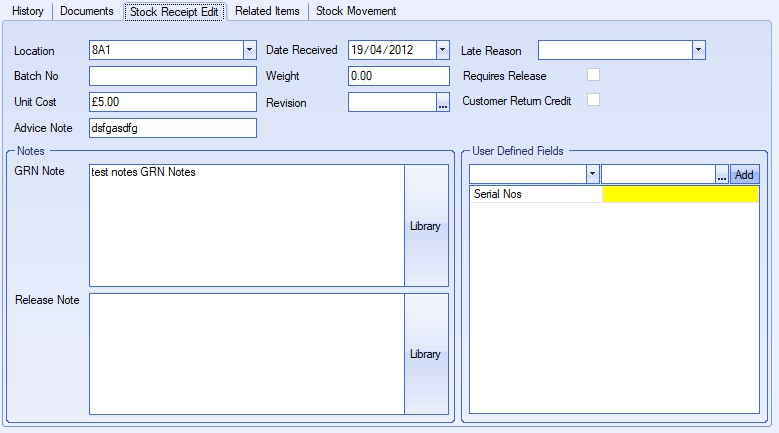The width and height of the screenshot is (779, 433).
Task: Open the Late Reason dropdown
Action: coord(698,50)
